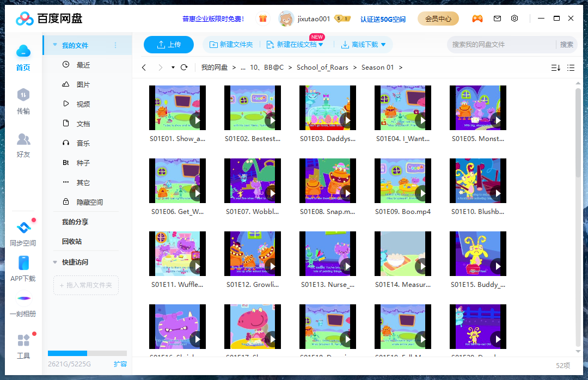This screenshot has width=588, height=380.
Task: Go to School_of_Roars in breadcrumb
Action: [x=322, y=68]
